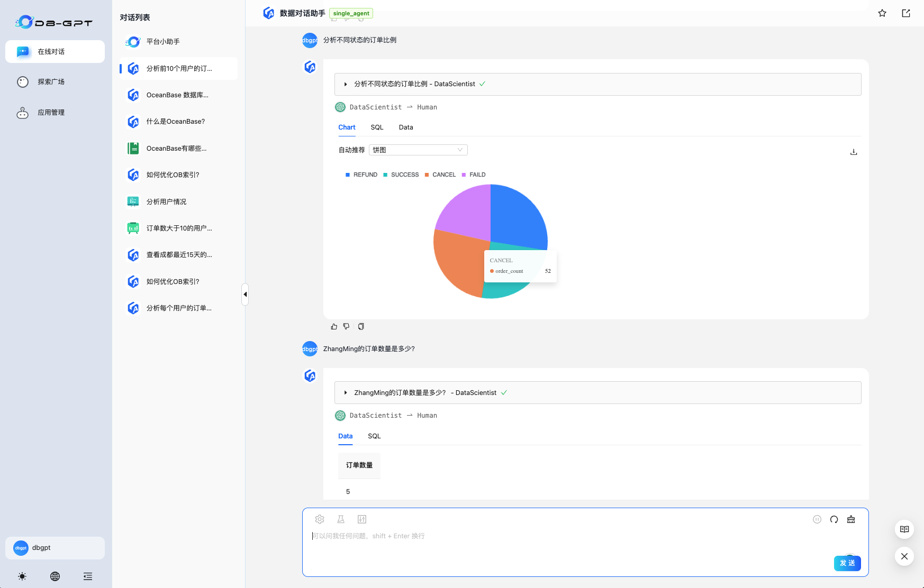Open 什么是OceanBase? conversation
Viewport: 924px width, 588px height.
tap(178, 122)
